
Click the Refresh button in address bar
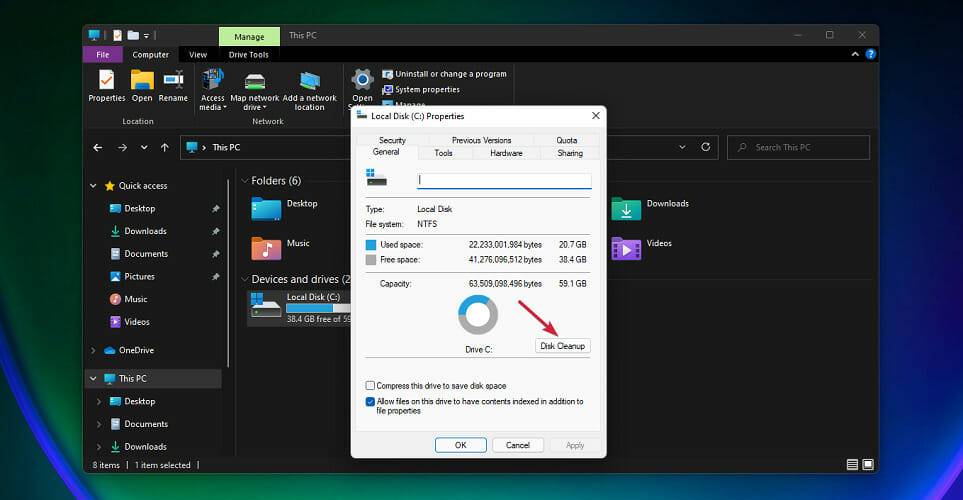(x=706, y=147)
